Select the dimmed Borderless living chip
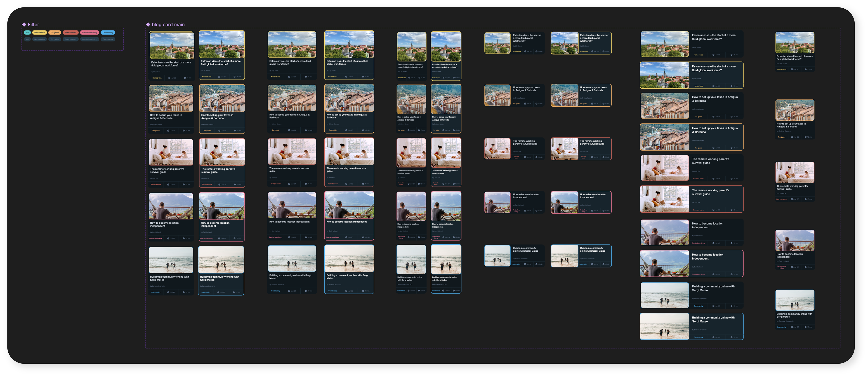The width and height of the screenshot is (868, 377). point(90,39)
